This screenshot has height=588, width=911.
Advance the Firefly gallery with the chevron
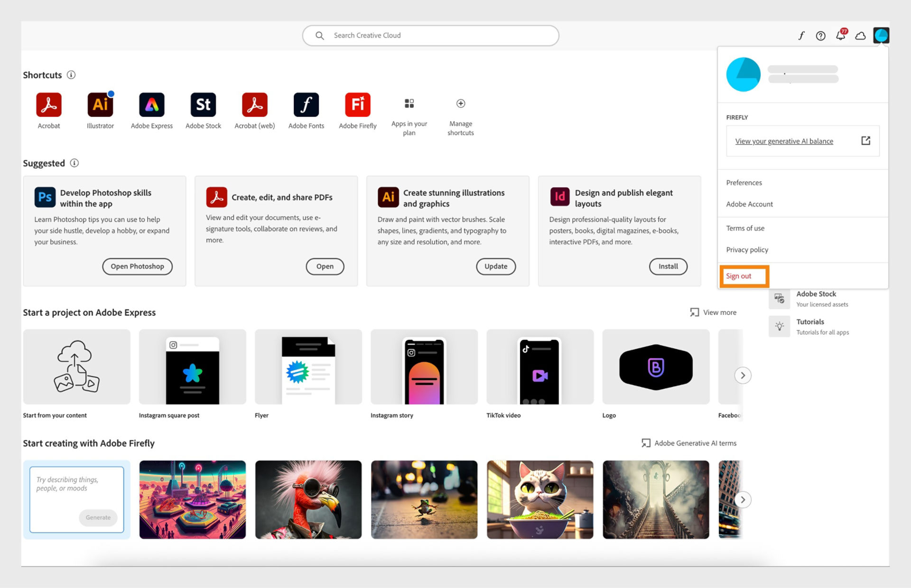point(743,499)
